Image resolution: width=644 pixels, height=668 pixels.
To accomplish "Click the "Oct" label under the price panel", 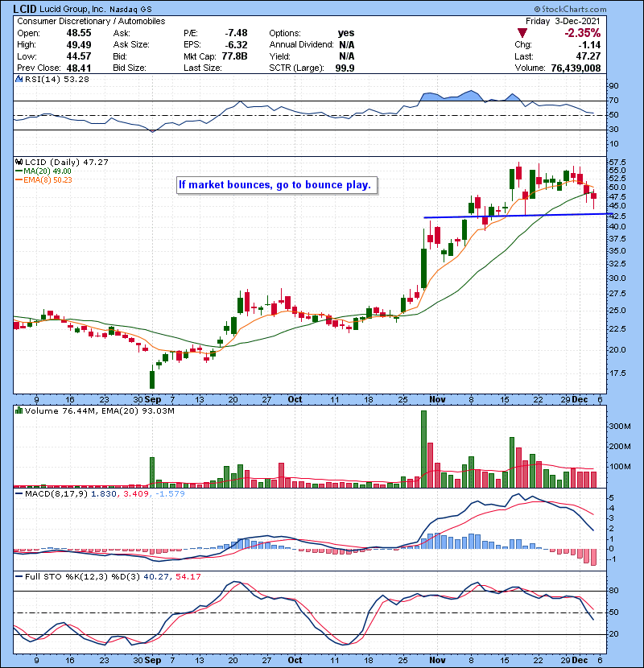I will 295,400.
